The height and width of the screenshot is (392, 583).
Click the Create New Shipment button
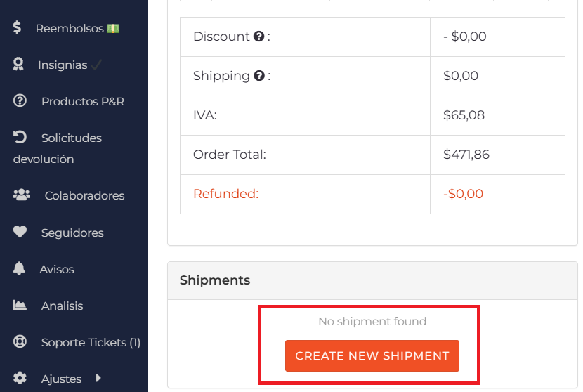point(372,356)
